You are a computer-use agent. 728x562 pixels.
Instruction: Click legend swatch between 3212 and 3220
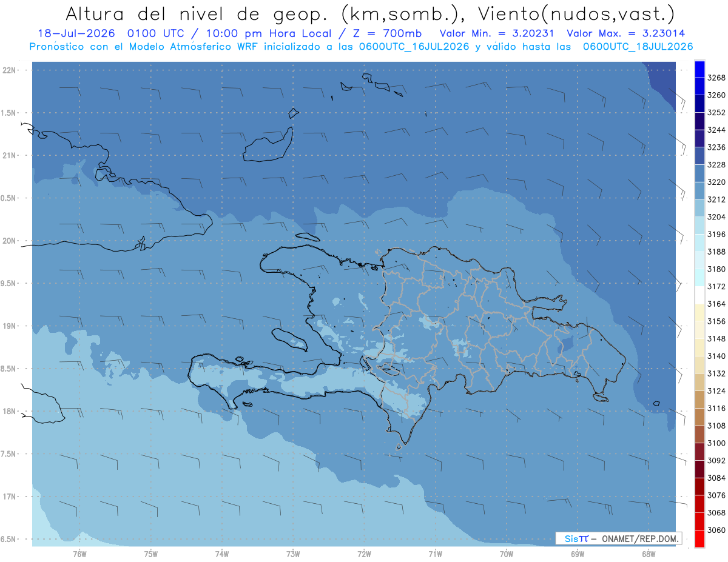[699, 191]
